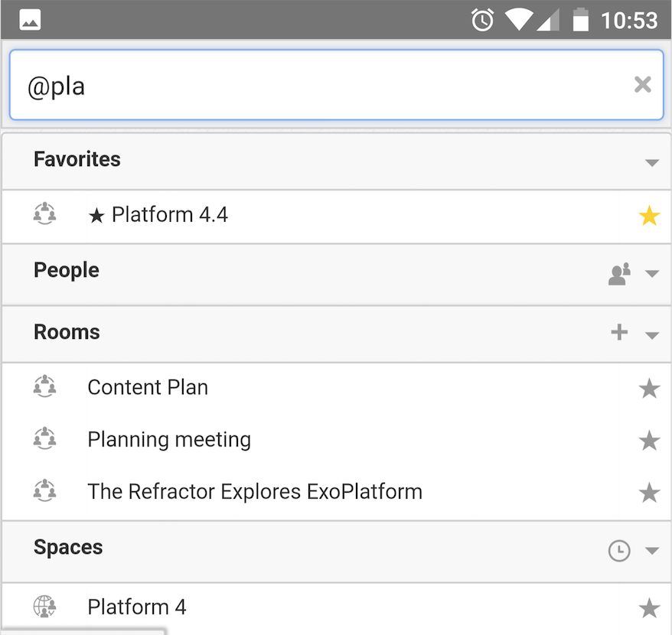Favorite the Content Plan room
Viewport: 672px width, 635px height.
click(x=649, y=388)
